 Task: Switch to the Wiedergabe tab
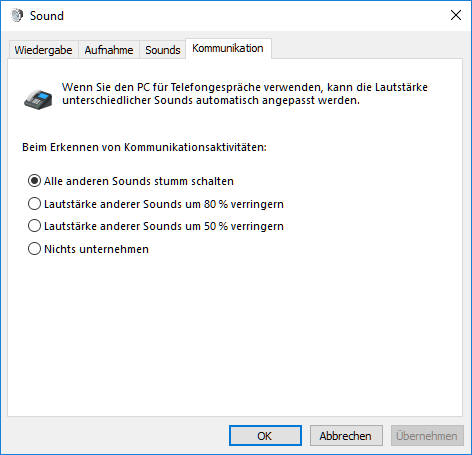(x=43, y=50)
